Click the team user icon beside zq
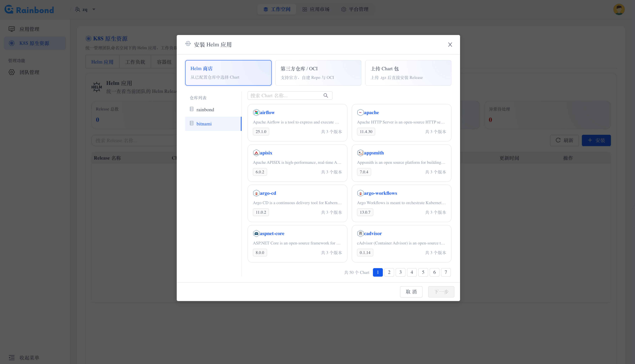 coord(78,10)
